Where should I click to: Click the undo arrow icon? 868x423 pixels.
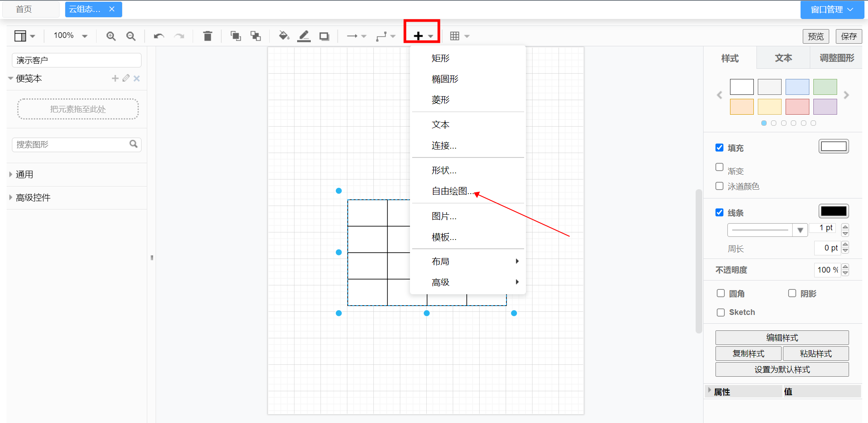159,36
